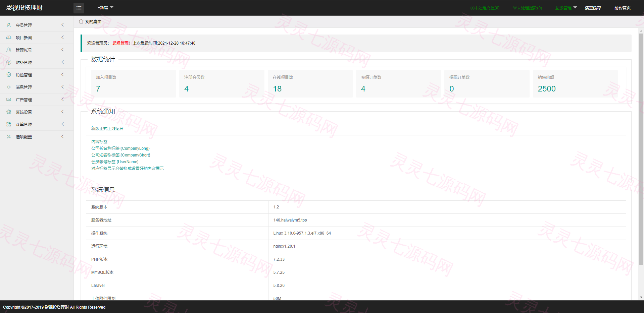Click the scrollbar down arrow
Image resolution: width=644 pixels, height=313 pixels.
click(x=641, y=297)
